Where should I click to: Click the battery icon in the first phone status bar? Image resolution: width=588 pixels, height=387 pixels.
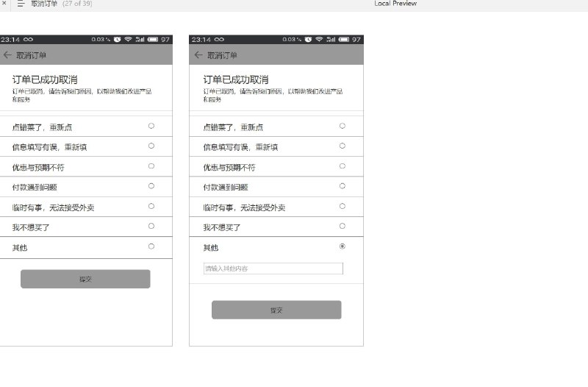153,40
